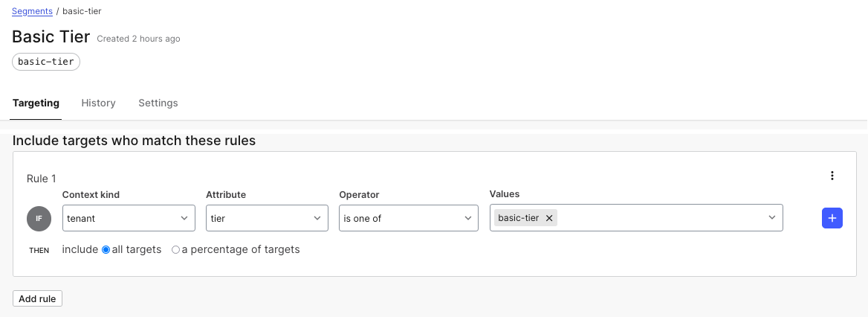Click the basic-tier key pill
Screen dimensions: 868x317
[46, 62]
